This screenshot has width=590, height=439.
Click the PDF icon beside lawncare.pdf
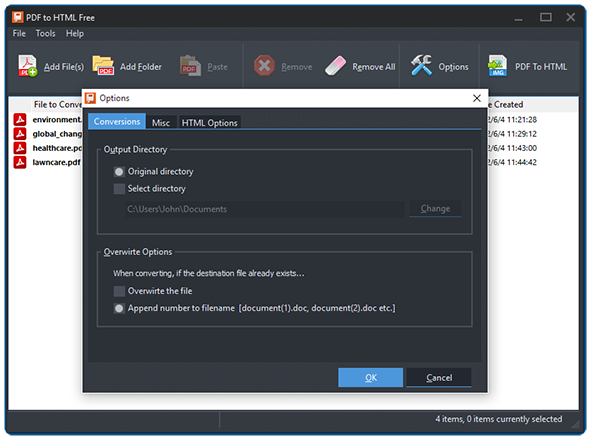pos(20,162)
